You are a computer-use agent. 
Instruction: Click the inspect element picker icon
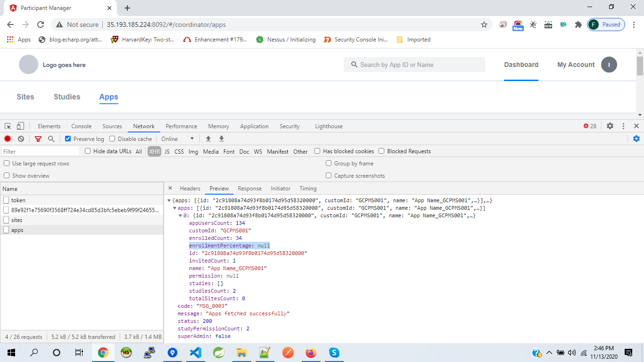coord(8,126)
